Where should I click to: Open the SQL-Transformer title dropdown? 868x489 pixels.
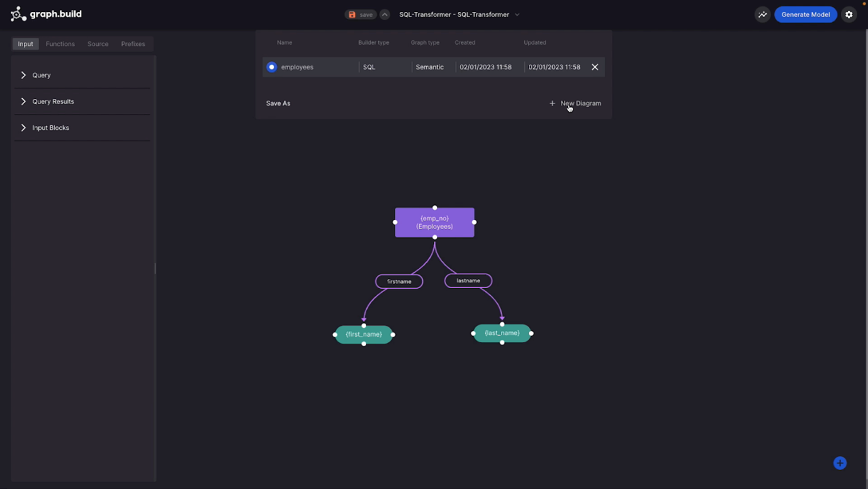pos(517,14)
